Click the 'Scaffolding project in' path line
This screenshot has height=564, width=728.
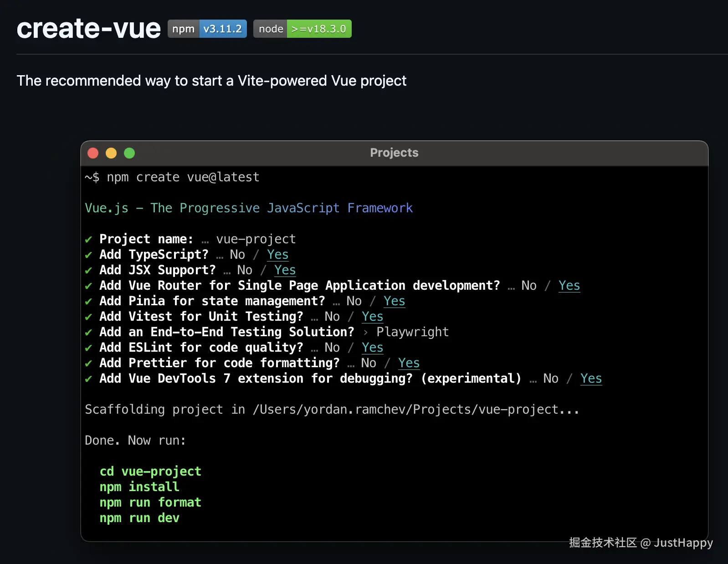point(332,409)
